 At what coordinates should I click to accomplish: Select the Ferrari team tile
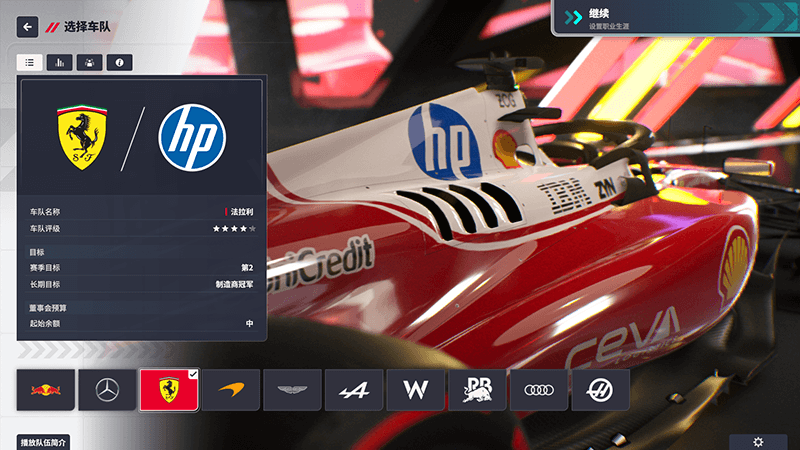point(169,390)
